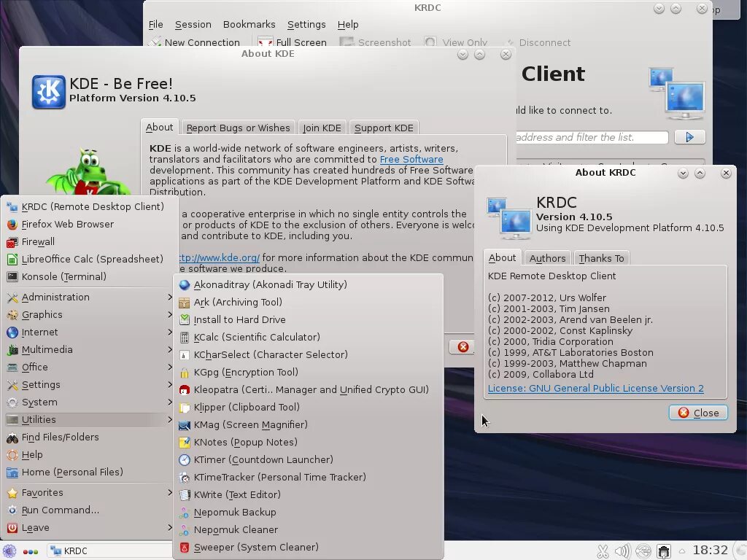The width and height of the screenshot is (747, 560).
Task: Open the KDE application launcher in the panel
Action: tap(9, 551)
